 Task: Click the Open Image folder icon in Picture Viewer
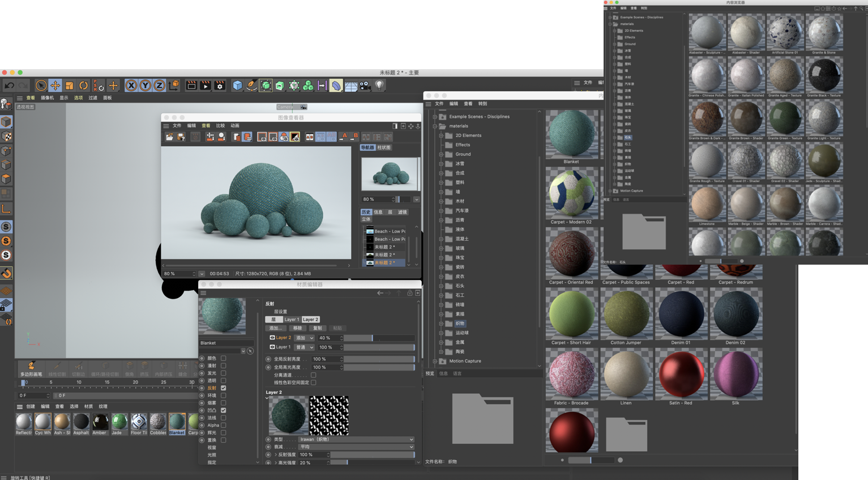click(169, 137)
